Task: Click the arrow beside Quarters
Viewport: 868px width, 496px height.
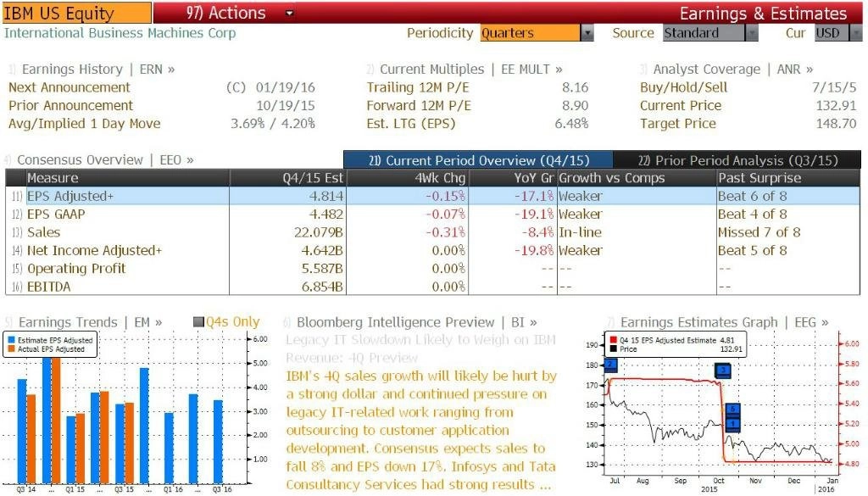Action: point(587,33)
